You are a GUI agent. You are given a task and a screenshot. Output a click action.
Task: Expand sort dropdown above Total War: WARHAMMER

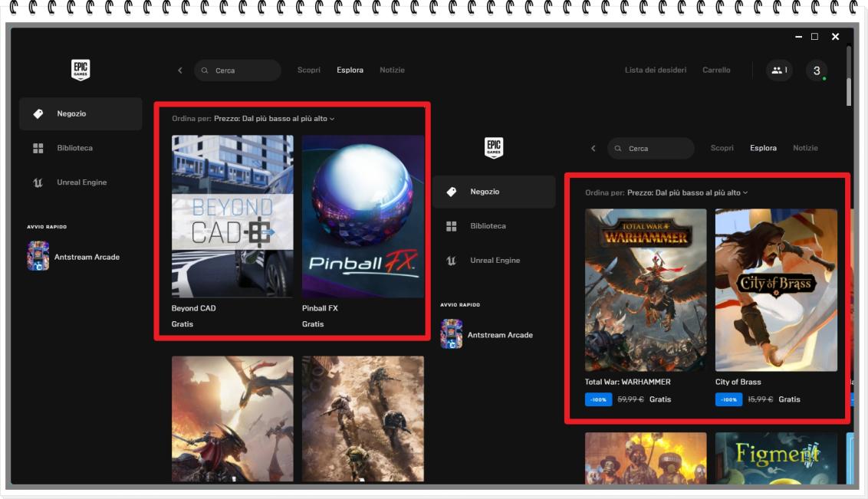click(x=687, y=193)
